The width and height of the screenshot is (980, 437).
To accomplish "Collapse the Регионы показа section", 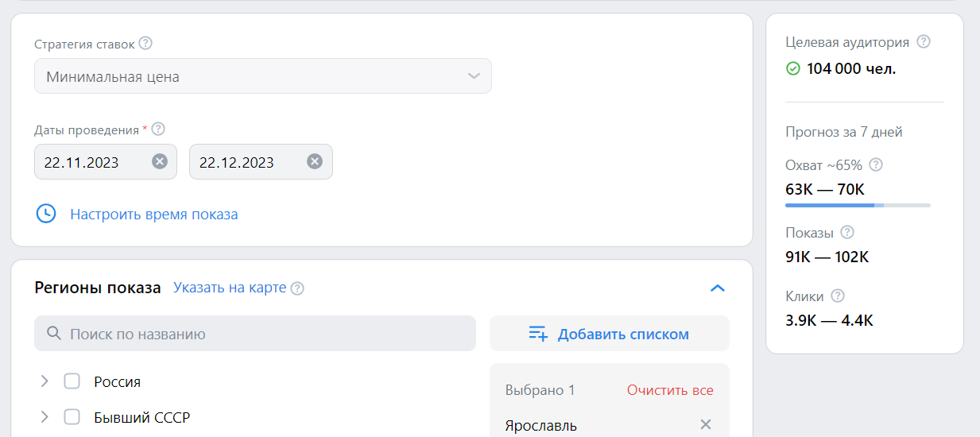I will [717, 288].
